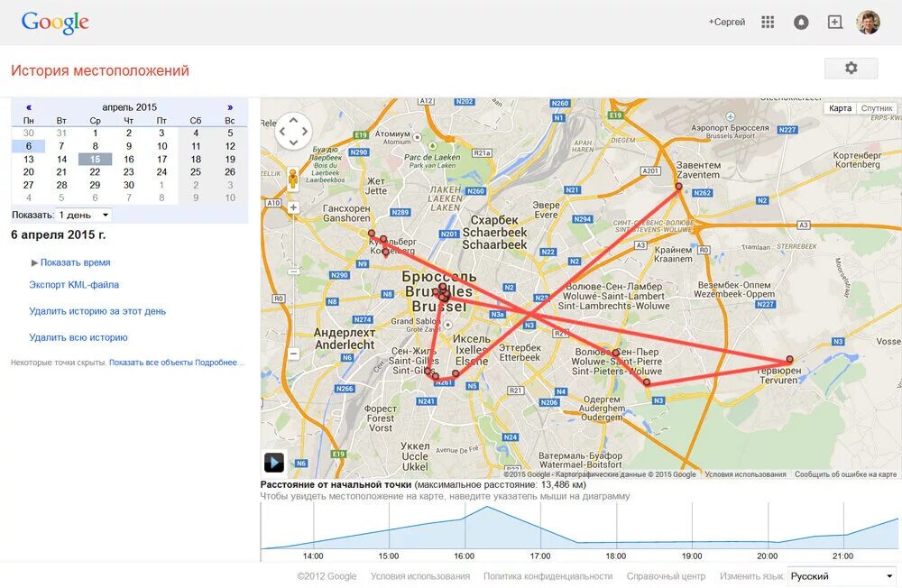Screen dimensions: 902x588
Task: Click Удалить историю за этот день
Action: click(97, 311)
